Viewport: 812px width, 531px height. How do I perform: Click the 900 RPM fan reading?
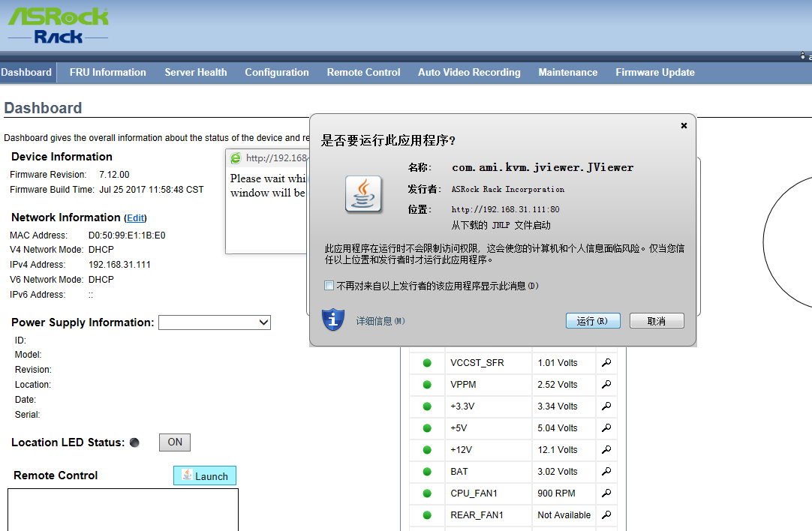556,493
